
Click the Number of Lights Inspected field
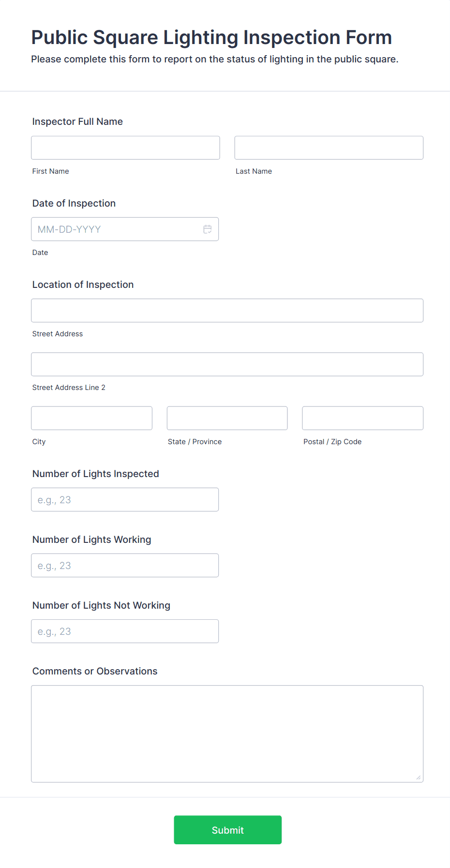coord(125,499)
